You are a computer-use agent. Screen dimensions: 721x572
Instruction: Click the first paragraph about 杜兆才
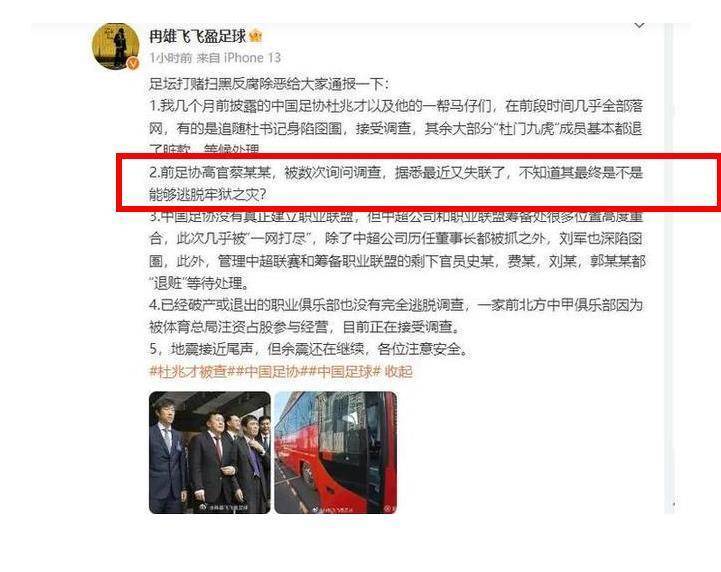pyautogui.click(x=396, y=128)
